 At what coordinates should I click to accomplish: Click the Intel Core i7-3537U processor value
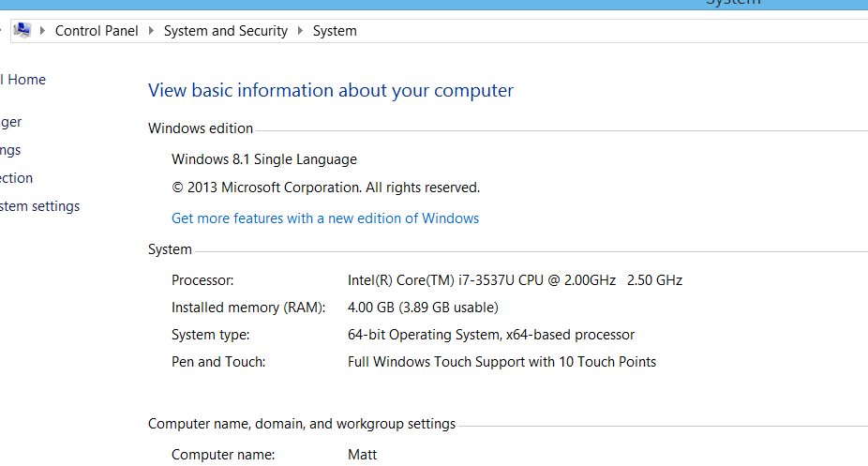click(x=515, y=280)
